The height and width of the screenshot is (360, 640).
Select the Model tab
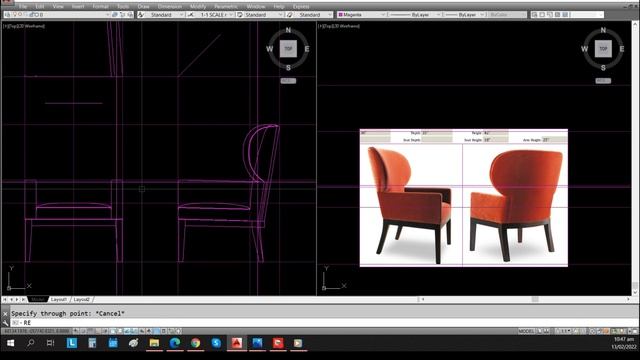38,299
